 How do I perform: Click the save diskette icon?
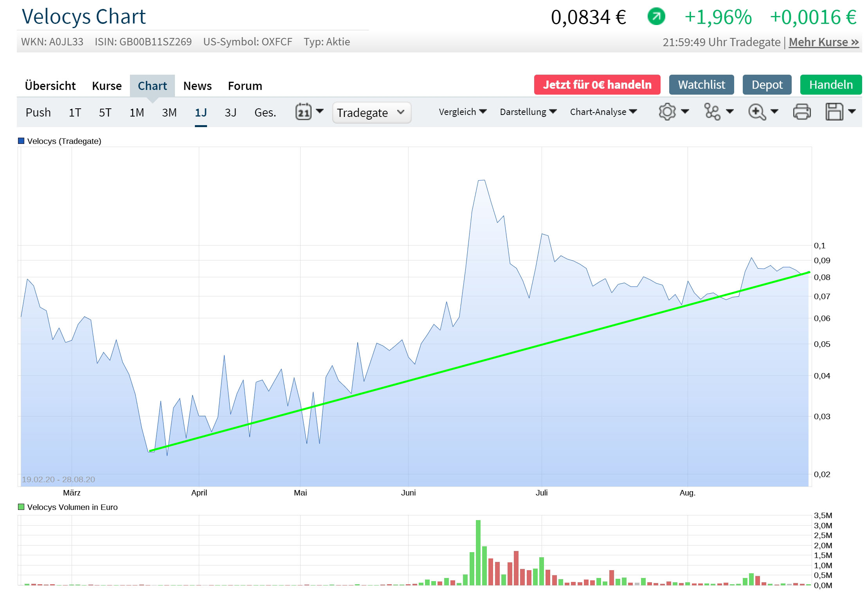tap(834, 112)
